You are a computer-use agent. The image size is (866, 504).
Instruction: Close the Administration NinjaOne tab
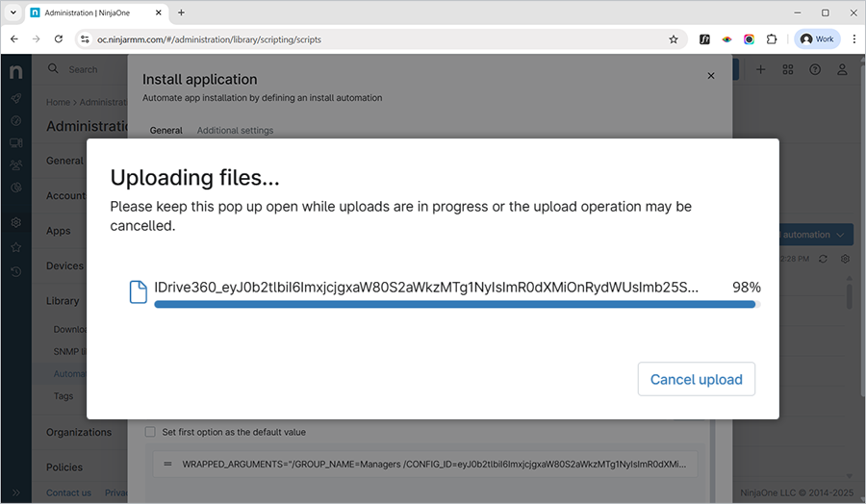(159, 13)
